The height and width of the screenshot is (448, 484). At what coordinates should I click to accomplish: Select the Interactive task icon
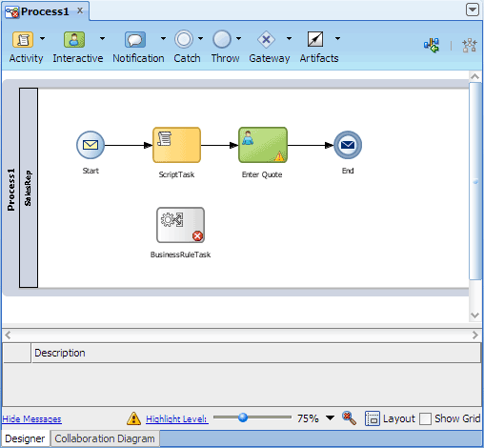[74, 39]
